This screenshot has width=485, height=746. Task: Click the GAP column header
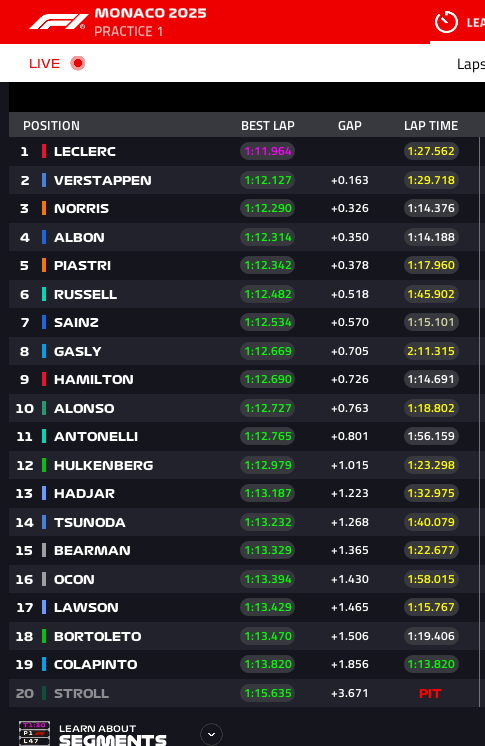pyautogui.click(x=350, y=126)
